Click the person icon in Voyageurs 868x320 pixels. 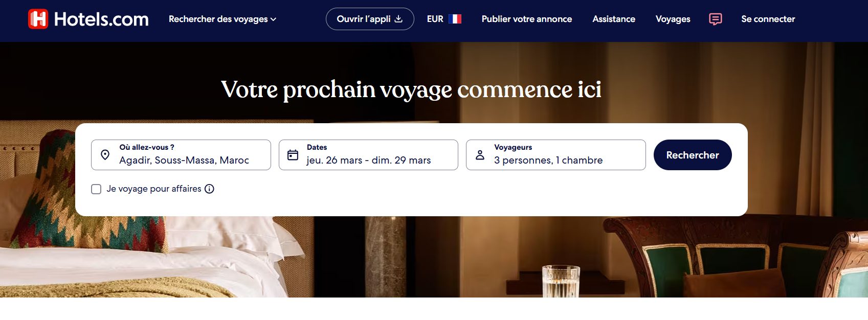click(480, 155)
